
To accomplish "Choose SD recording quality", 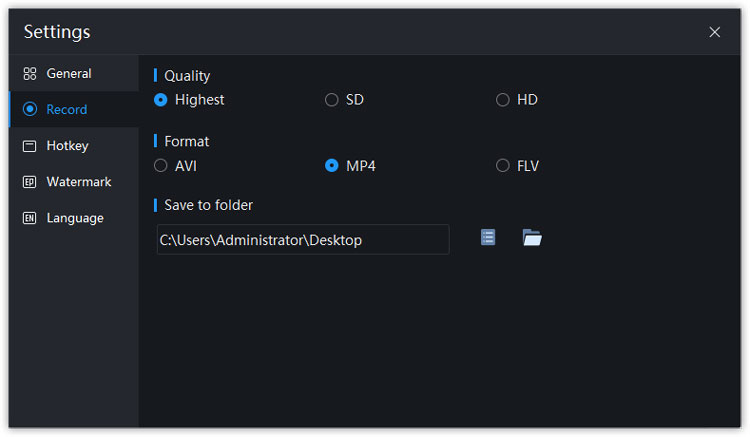I will tap(332, 100).
